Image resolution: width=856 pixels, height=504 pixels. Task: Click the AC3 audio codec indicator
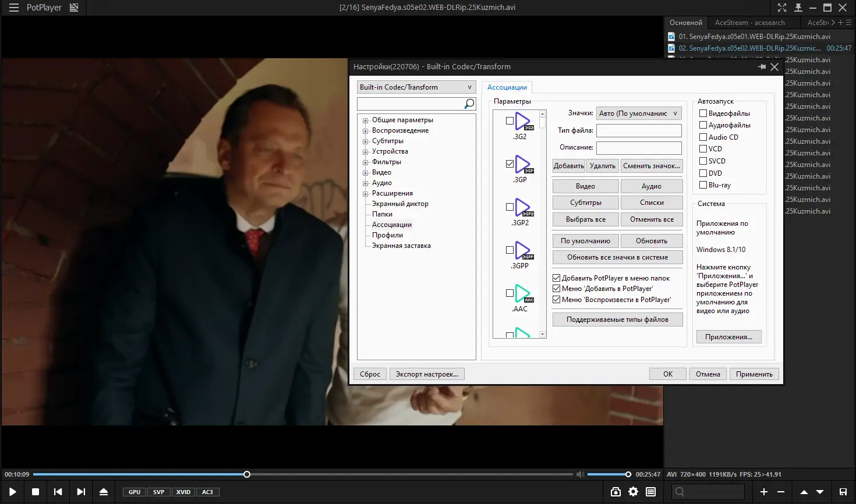tap(207, 492)
